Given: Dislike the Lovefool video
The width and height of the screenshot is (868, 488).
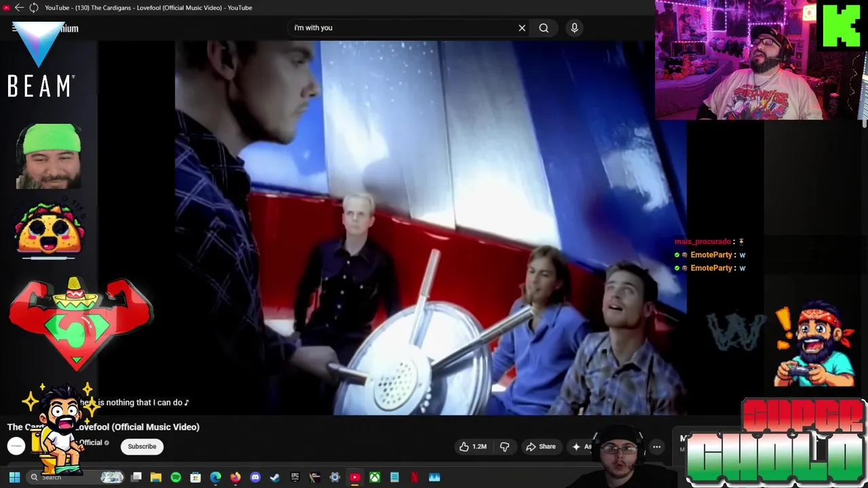Looking at the screenshot, I should coord(505,447).
